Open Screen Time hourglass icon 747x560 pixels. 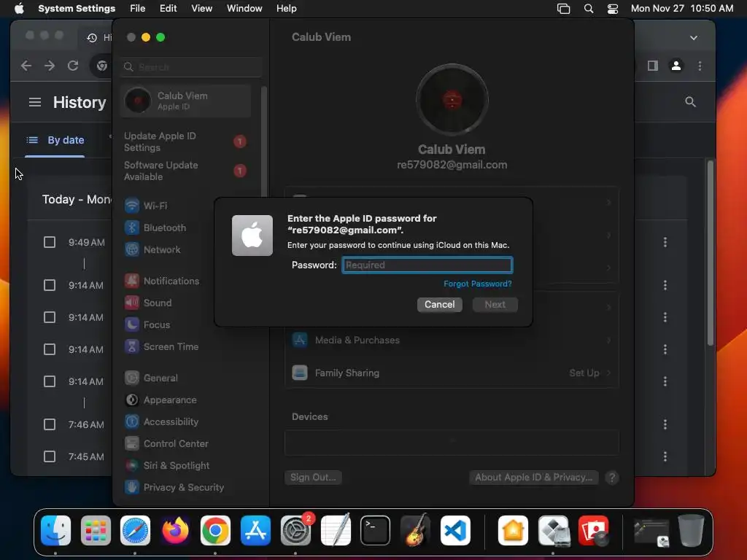[x=132, y=346]
